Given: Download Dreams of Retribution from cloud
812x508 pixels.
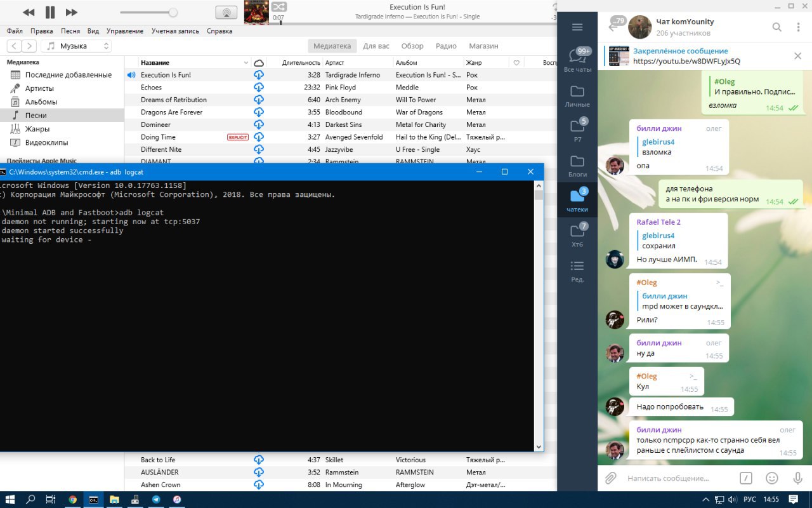Looking at the screenshot, I should tap(259, 100).
